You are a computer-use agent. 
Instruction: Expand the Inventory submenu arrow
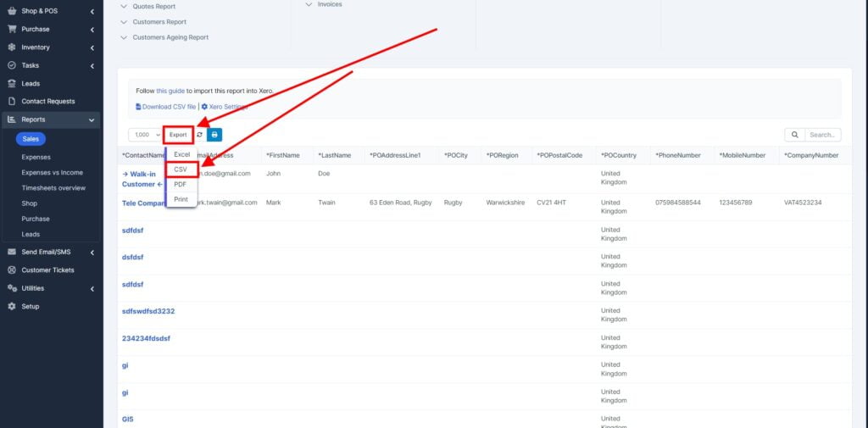92,47
